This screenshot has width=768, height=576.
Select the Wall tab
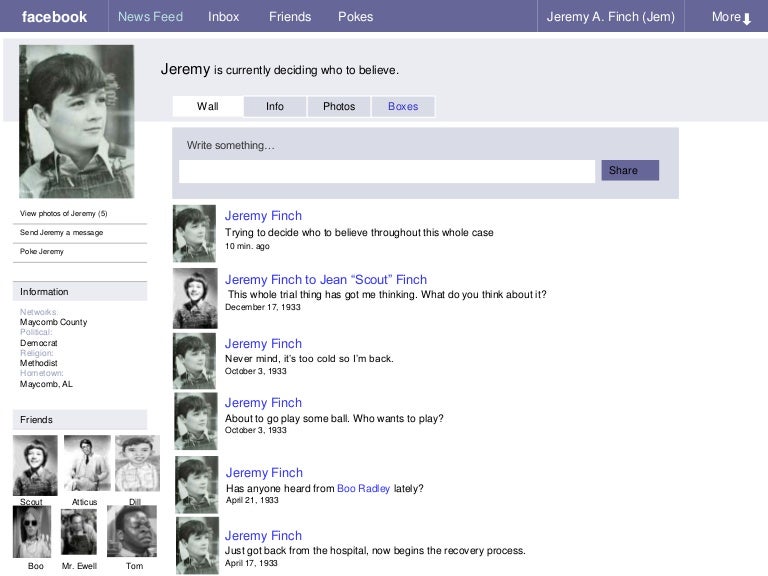208,107
